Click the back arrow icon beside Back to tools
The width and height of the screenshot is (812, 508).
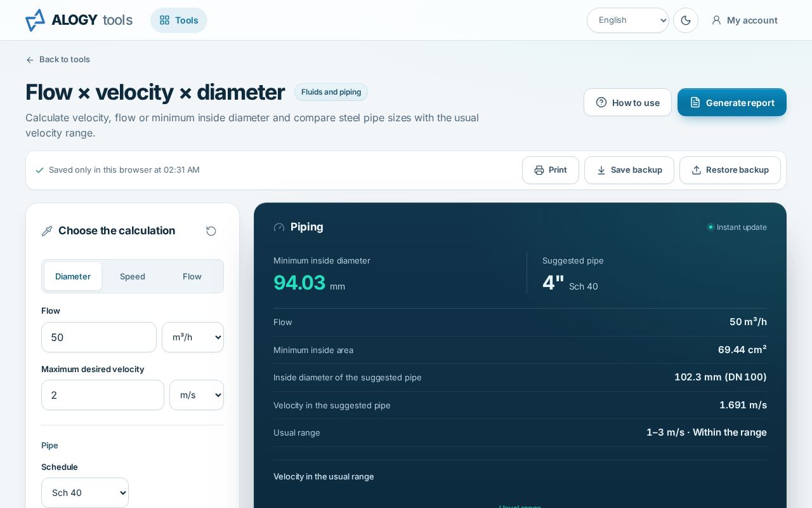coord(30,60)
